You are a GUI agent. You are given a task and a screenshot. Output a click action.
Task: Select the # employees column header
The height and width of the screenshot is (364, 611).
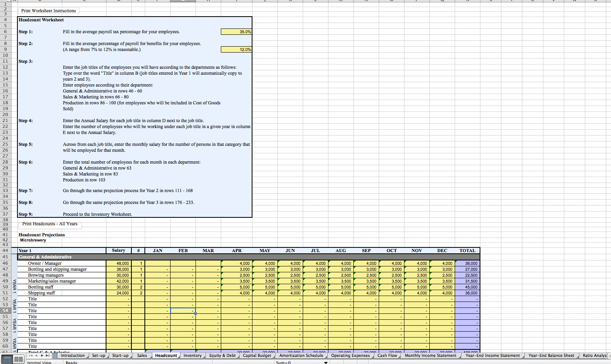tap(138, 251)
